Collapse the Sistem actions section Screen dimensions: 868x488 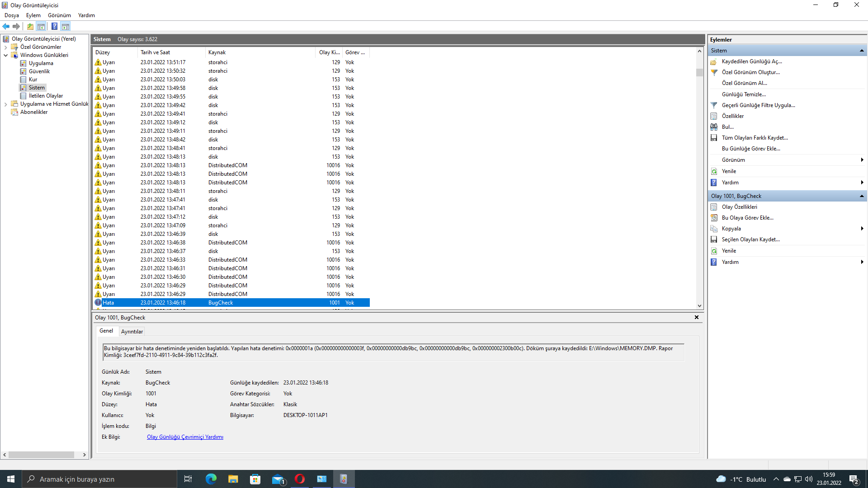click(862, 51)
